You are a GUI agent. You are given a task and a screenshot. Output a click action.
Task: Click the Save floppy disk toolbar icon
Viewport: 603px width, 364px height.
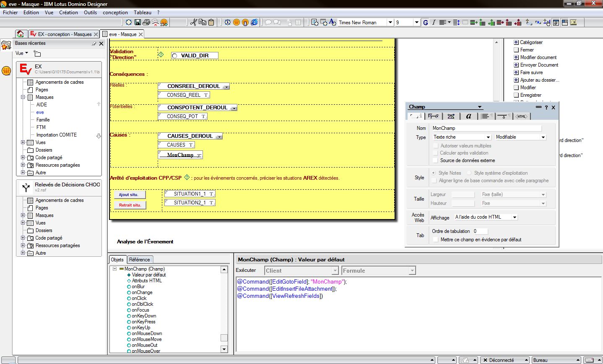pos(137,22)
